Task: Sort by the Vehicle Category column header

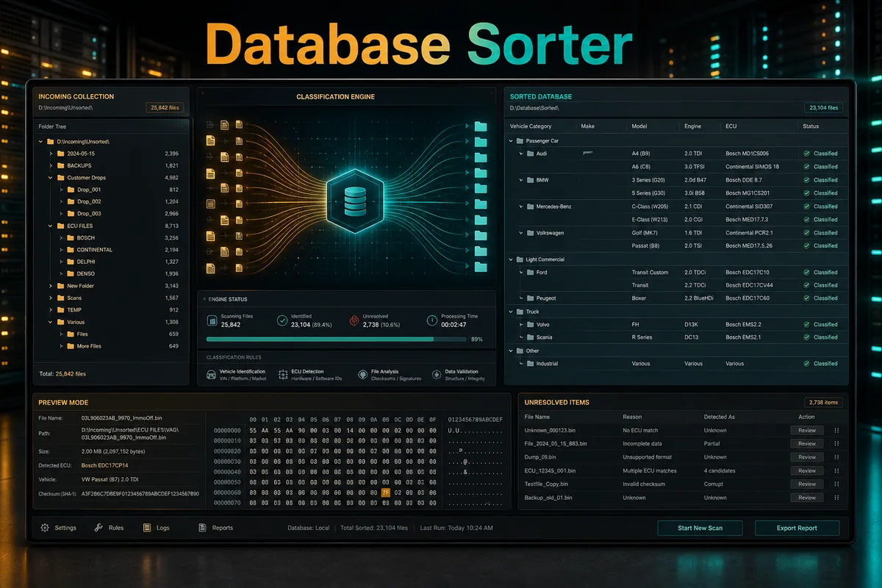Action: click(x=530, y=126)
